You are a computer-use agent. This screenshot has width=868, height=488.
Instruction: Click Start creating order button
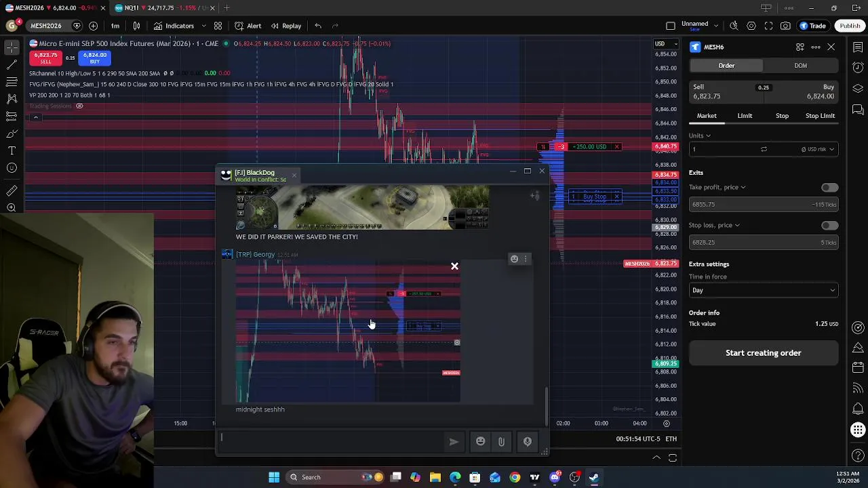(x=764, y=353)
